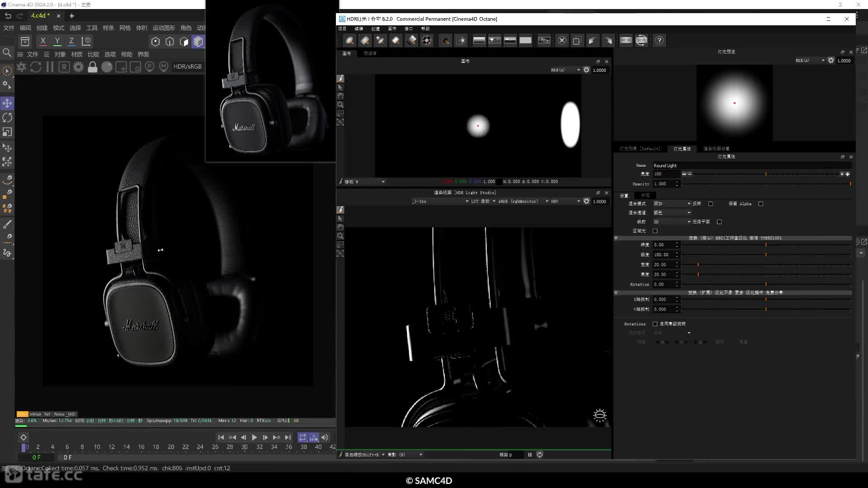868x488 pixels.
Task: Open the HDR Light Studio 项目 menu
Action: 342,28
